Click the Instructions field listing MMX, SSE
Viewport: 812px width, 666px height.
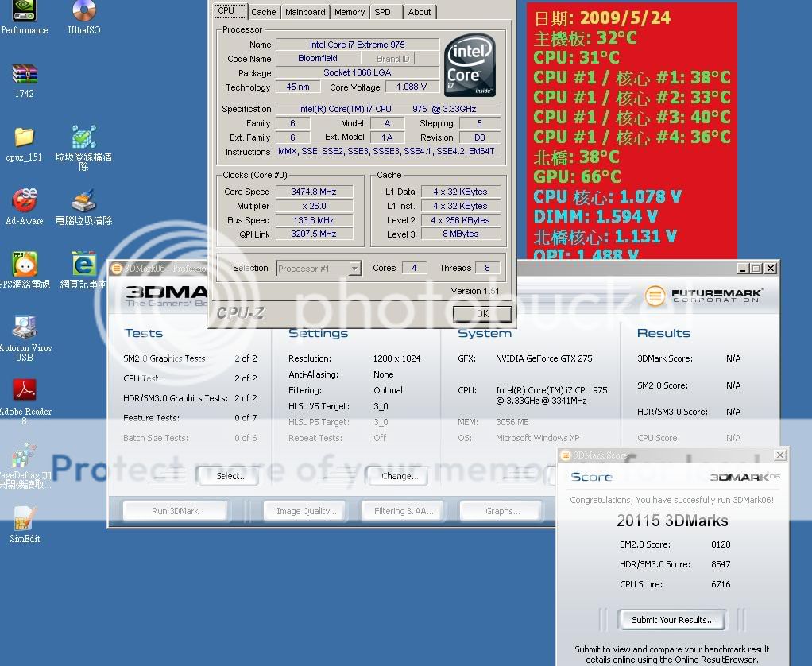pos(389,151)
